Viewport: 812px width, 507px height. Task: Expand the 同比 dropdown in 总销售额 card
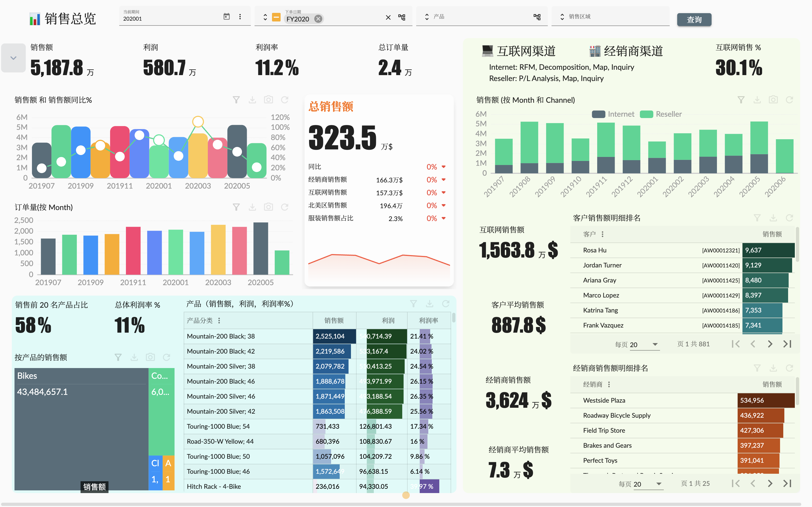click(x=444, y=167)
